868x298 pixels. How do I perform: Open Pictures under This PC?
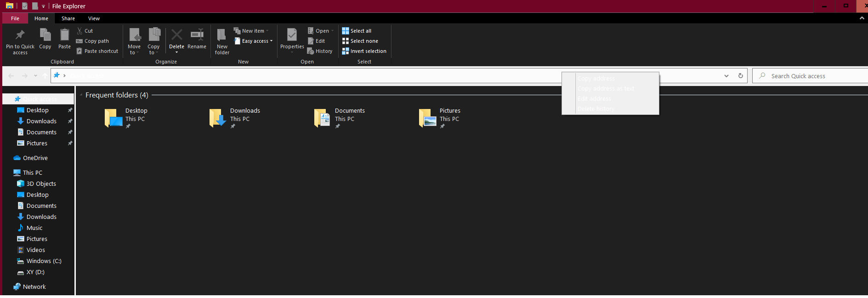click(x=38, y=239)
